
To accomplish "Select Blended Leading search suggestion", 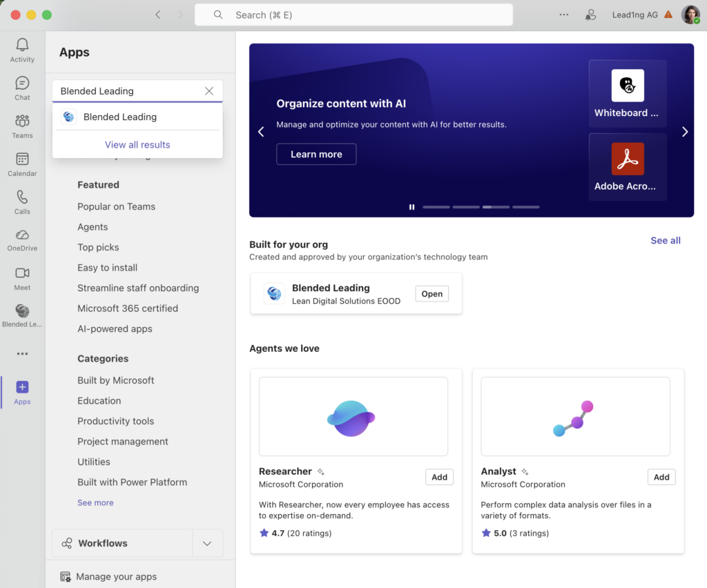I will pos(120,117).
